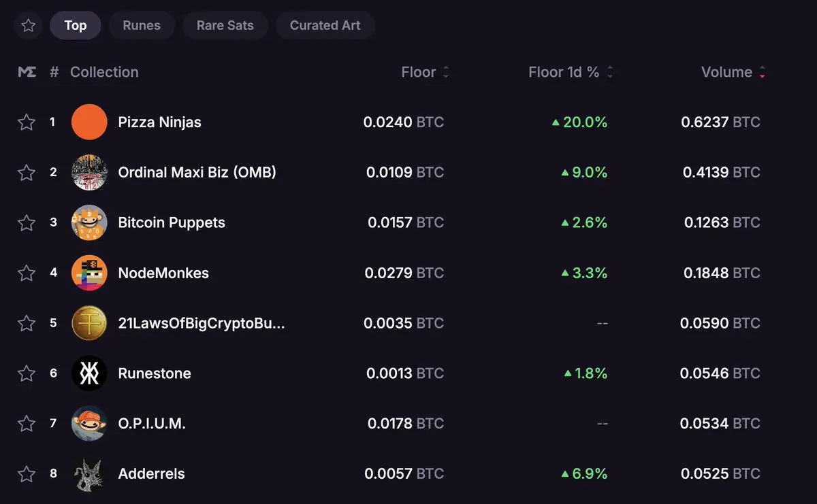The width and height of the screenshot is (817, 504).
Task: Star the NodeMonkes collection
Action: pyautogui.click(x=26, y=273)
